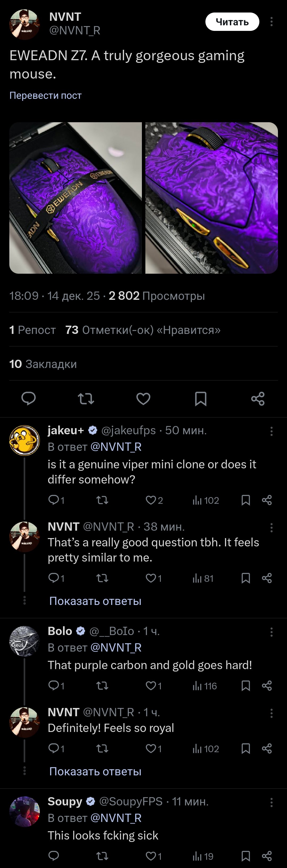Screen dimensions: 287x868
Task: Repost the main NVNT post
Action: [86, 399]
